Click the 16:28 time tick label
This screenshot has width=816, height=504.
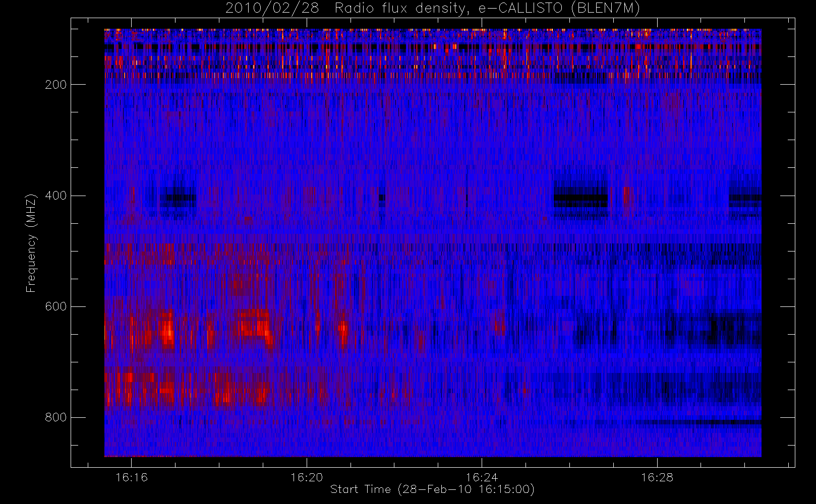tap(657, 477)
